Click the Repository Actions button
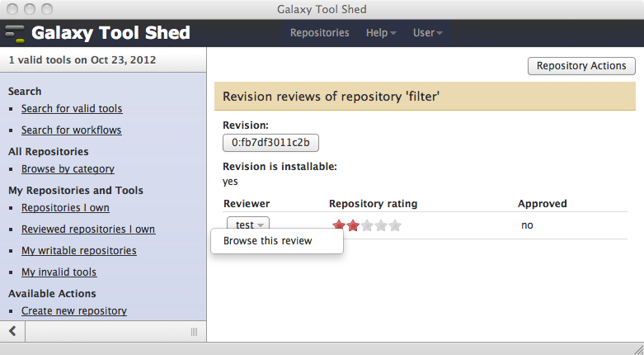The height and width of the screenshot is (355, 644). pos(581,66)
